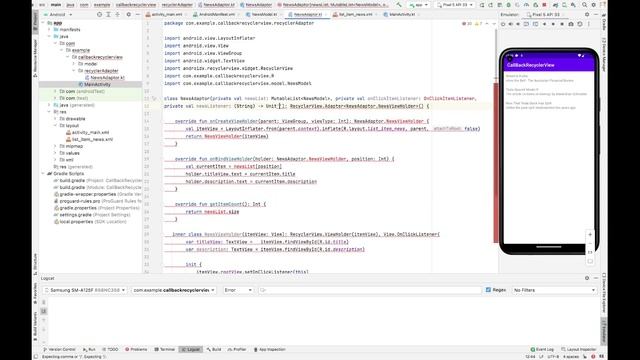This screenshot has width=640, height=360.
Task: Open TODO tool window
Action: point(110,349)
